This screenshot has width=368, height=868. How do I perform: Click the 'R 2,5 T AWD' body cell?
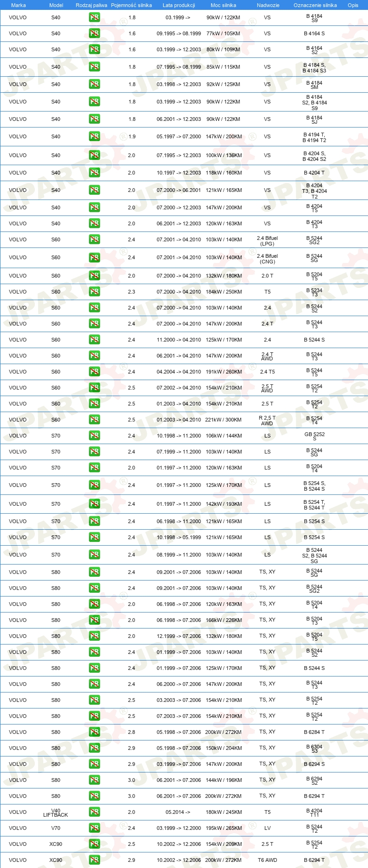267,421
